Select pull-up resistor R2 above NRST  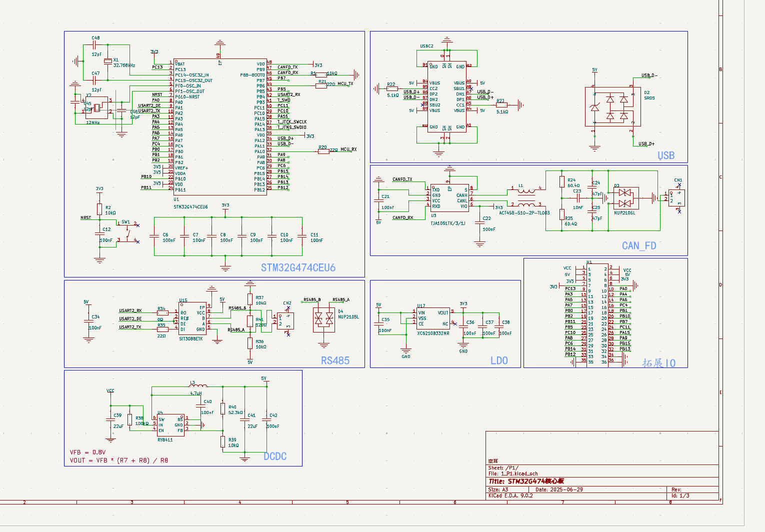[99, 209]
